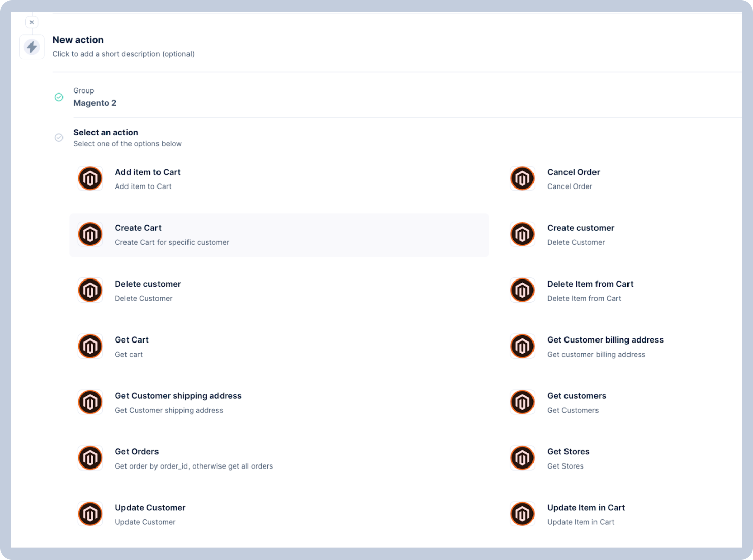This screenshot has height=560, width=753.
Task: Choose the Update Item in Cart option
Action: coord(586,508)
